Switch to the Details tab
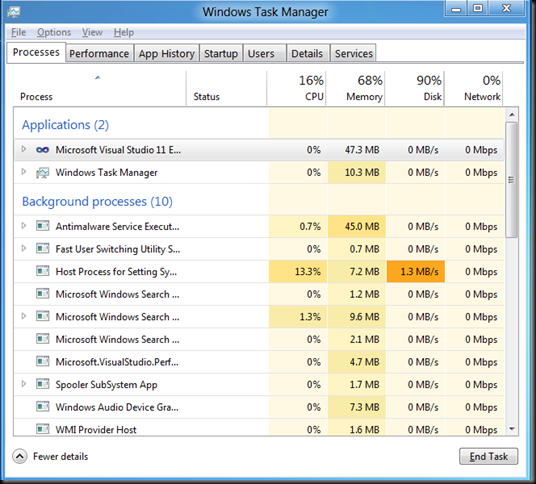 308,53
